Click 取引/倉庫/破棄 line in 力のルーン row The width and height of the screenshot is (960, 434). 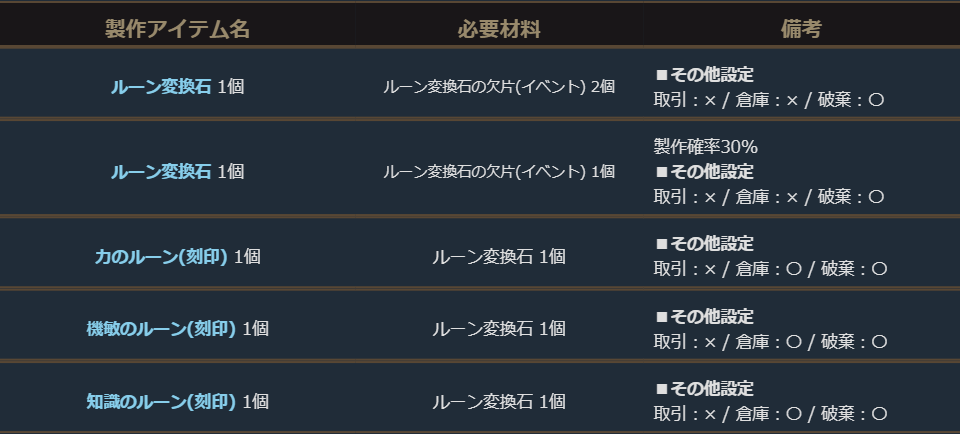(x=770, y=268)
